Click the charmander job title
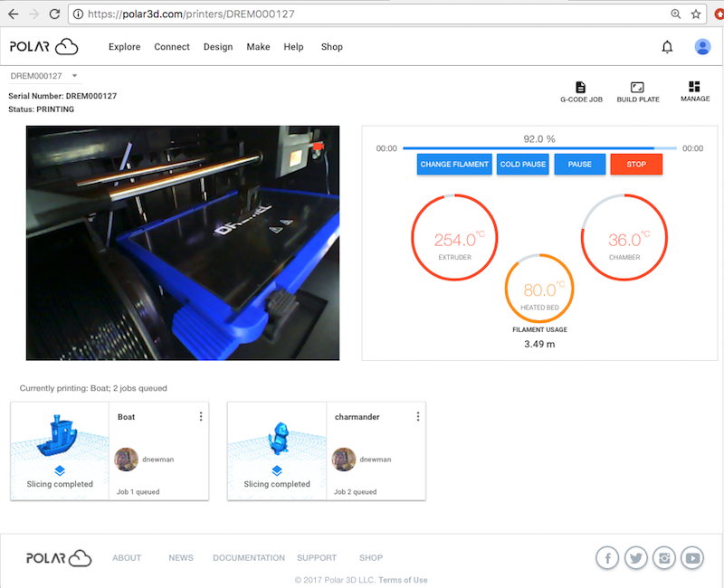Screen dimensions: 724x588 tap(357, 417)
